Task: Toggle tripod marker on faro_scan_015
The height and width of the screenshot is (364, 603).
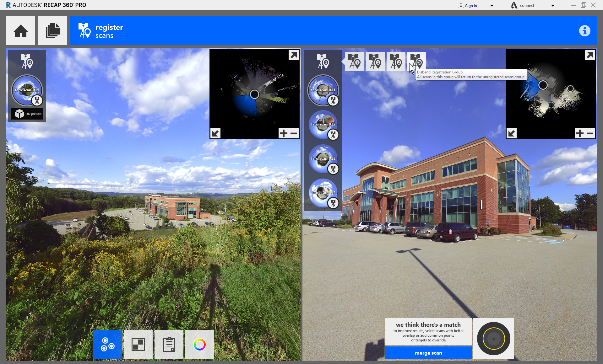Action: pos(37,101)
